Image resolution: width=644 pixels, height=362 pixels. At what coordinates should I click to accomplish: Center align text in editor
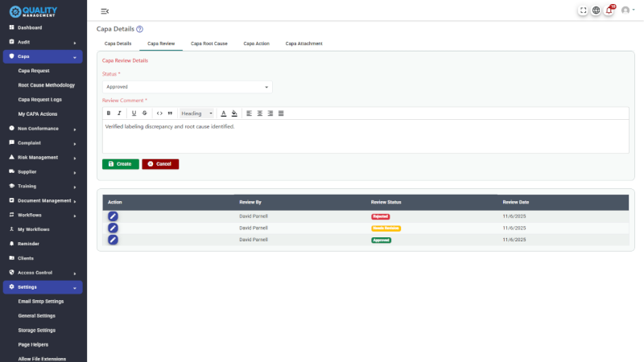pos(259,113)
